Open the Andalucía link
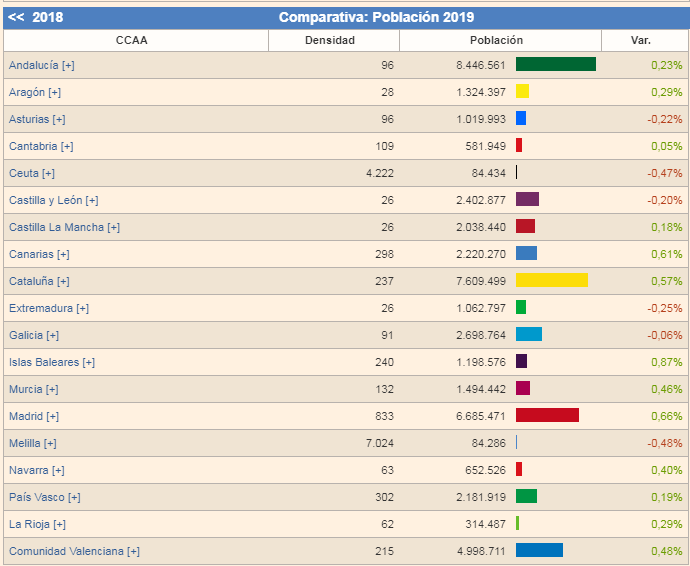Viewport: 690px width, 566px height. pos(33,65)
